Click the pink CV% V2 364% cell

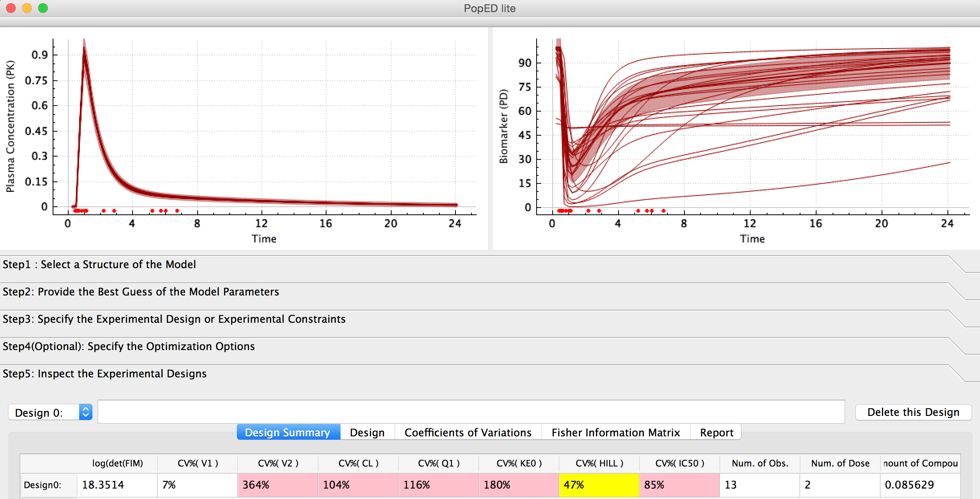coord(278,485)
